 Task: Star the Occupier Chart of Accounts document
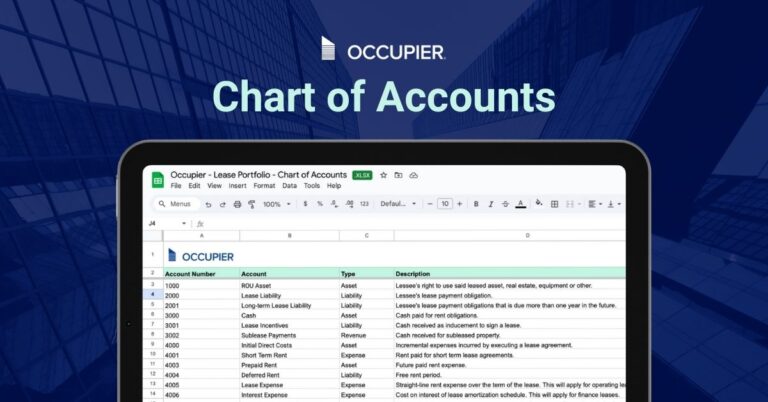pos(384,175)
